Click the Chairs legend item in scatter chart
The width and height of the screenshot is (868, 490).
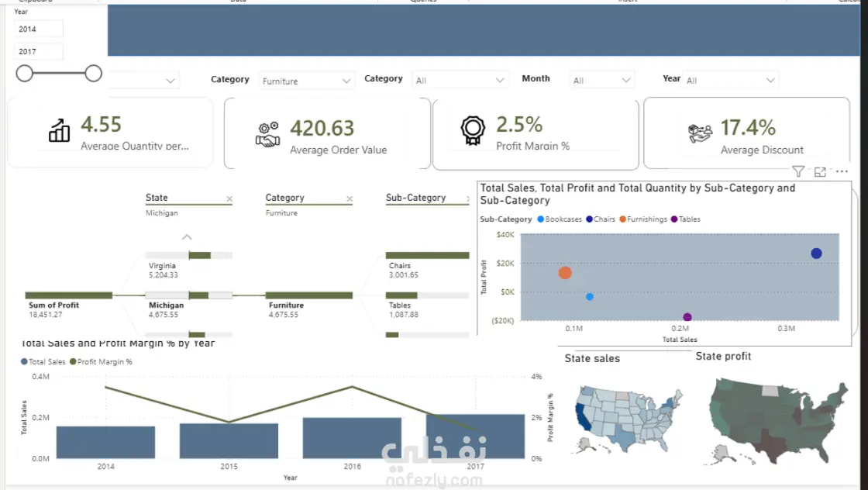click(601, 219)
